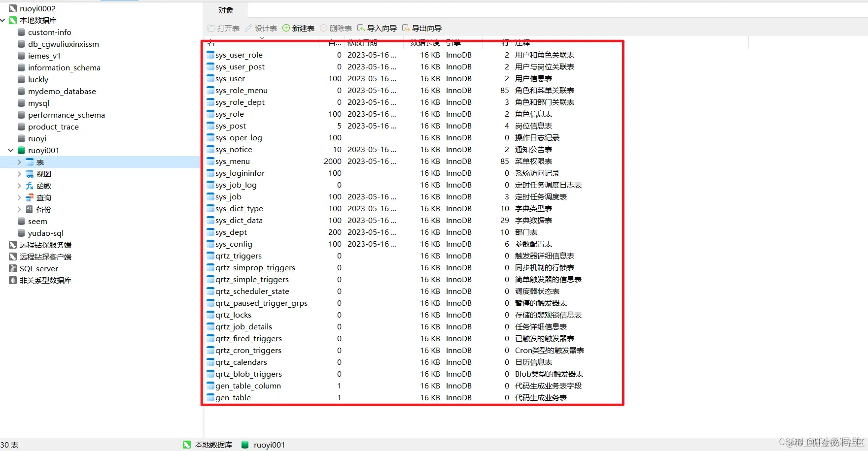Click the 查询 queries icon in tree
868x451 pixels.
30,197
